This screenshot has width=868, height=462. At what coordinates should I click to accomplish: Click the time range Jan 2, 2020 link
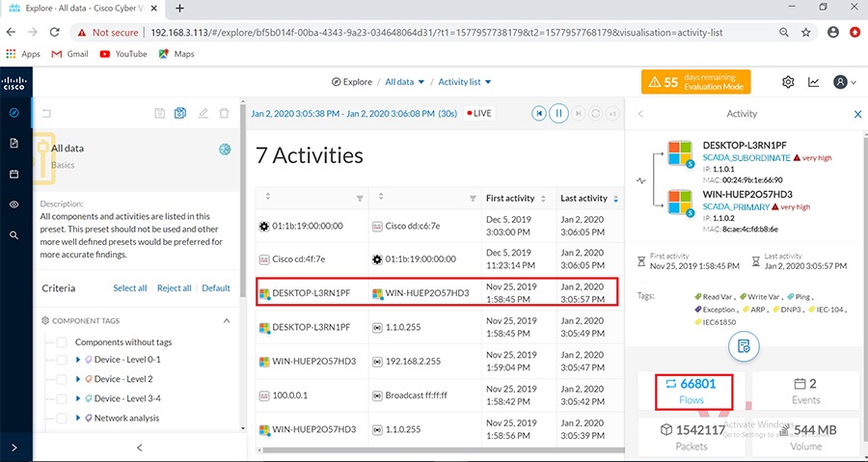pos(354,114)
